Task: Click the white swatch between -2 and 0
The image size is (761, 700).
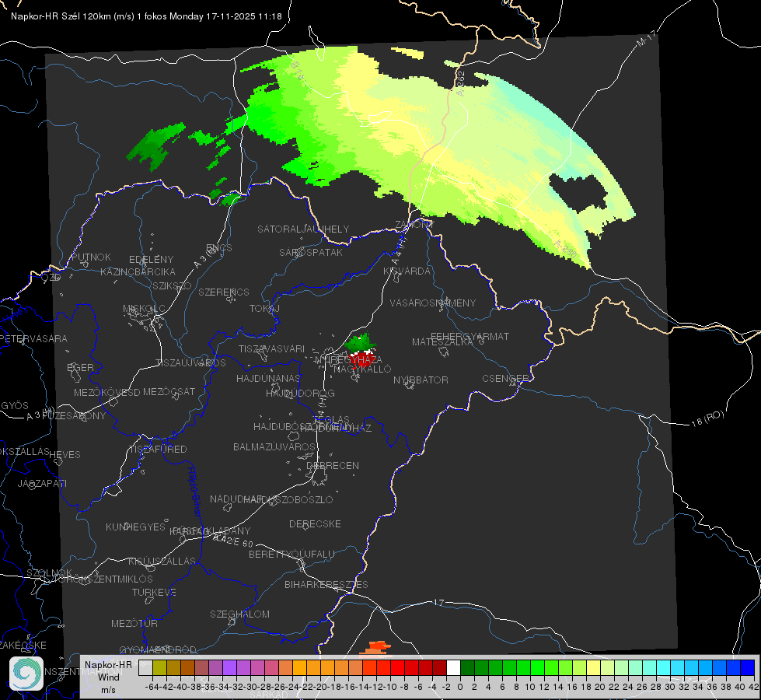Action: pyautogui.click(x=453, y=668)
